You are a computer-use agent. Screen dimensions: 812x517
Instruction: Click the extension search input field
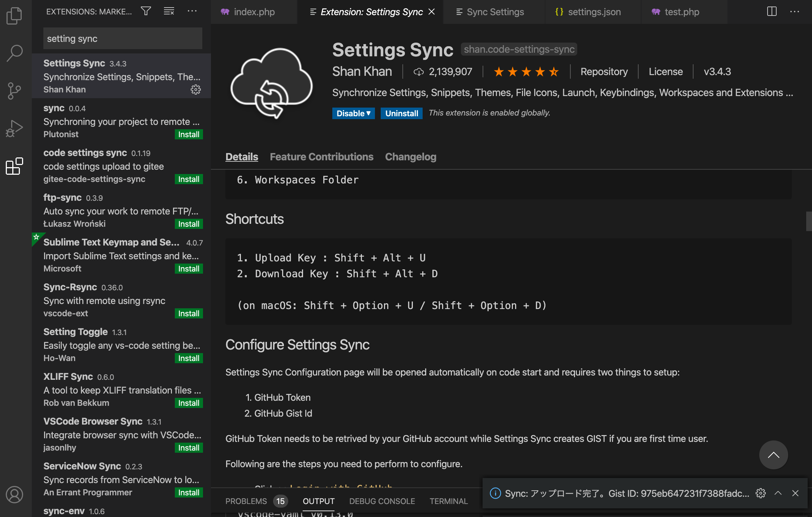coord(122,39)
